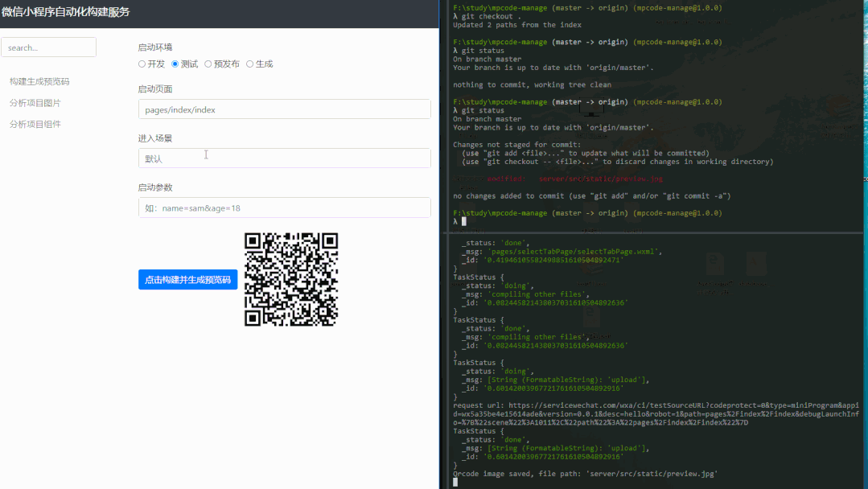Open 构建生成预览码 in the sidebar
The height and width of the screenshot is (489, 868).
click(39, 81)
